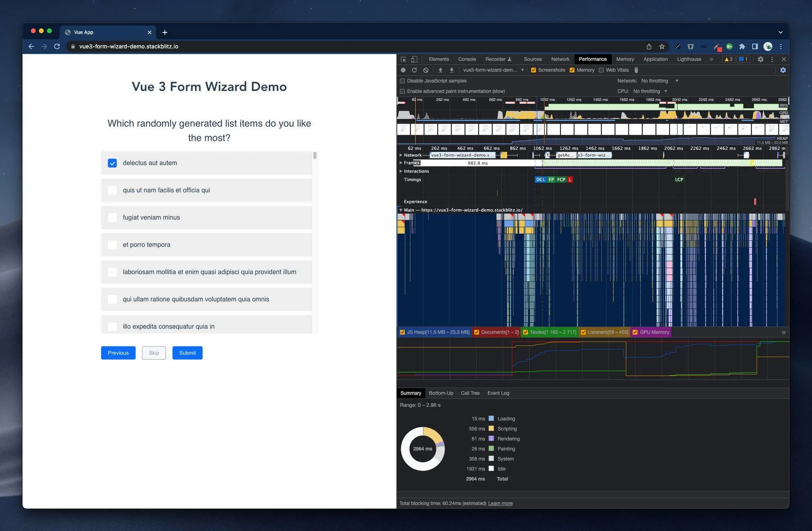Image resolution: width=812 pixels, height=531 pixels.
Task: Expand the Network track
Action: [401, 155]
